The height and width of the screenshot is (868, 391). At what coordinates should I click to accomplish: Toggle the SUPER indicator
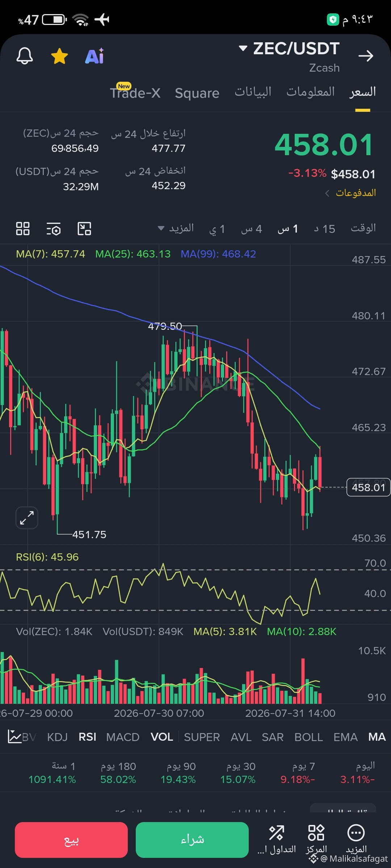click(202, 737)
